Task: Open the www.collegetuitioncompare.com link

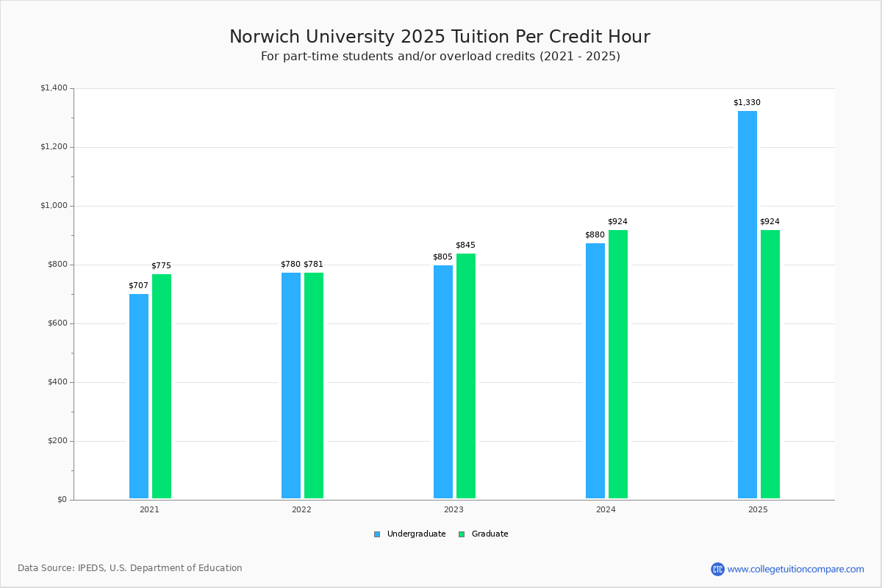Action: point(795,569)
